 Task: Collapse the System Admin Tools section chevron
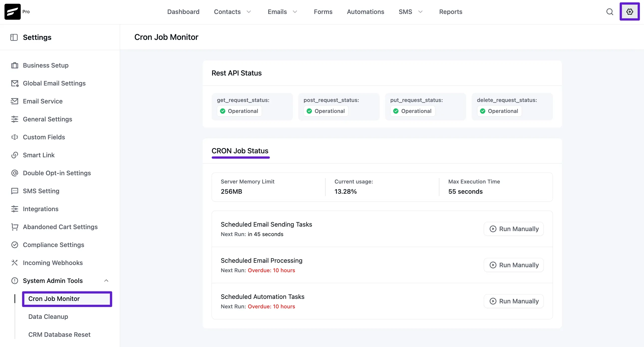coord(106,281)
